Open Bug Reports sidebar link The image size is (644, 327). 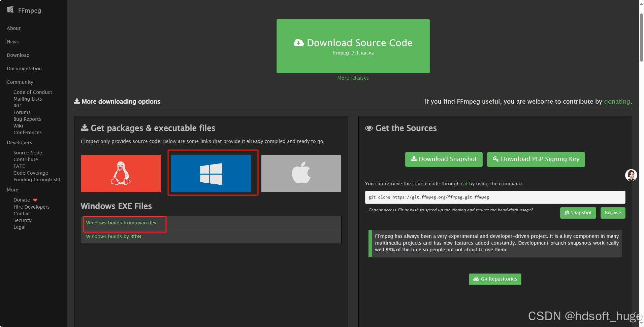pos(27,119)
